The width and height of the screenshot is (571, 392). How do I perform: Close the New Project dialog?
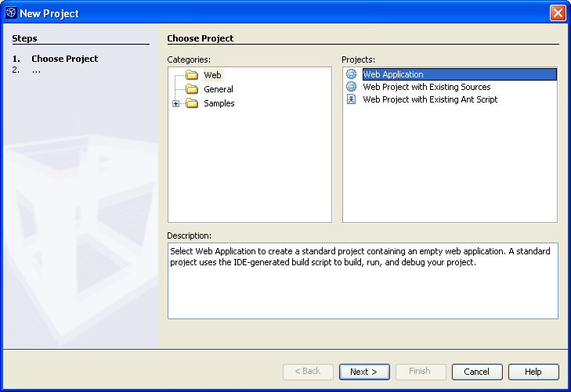[558, 13]
